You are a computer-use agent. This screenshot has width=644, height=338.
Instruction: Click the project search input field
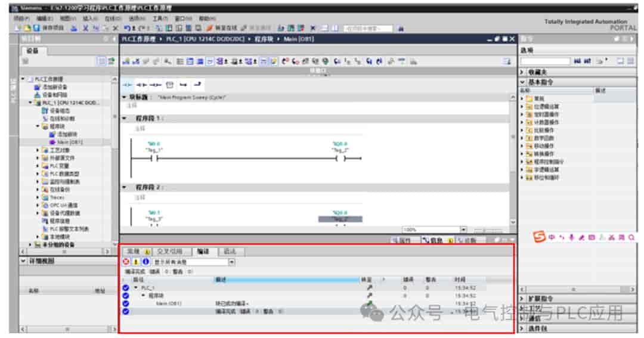click(x=369, y=29)
